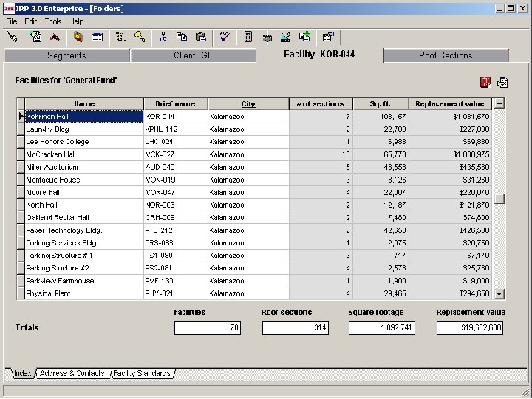Click the red bug toolbar icon
The image size is (532, 399).
[55, 37]
